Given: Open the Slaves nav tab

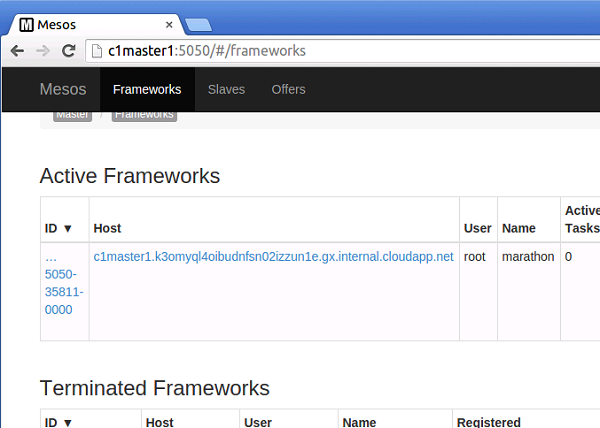Looking at the screenshot, I should [x=227, y=90].
